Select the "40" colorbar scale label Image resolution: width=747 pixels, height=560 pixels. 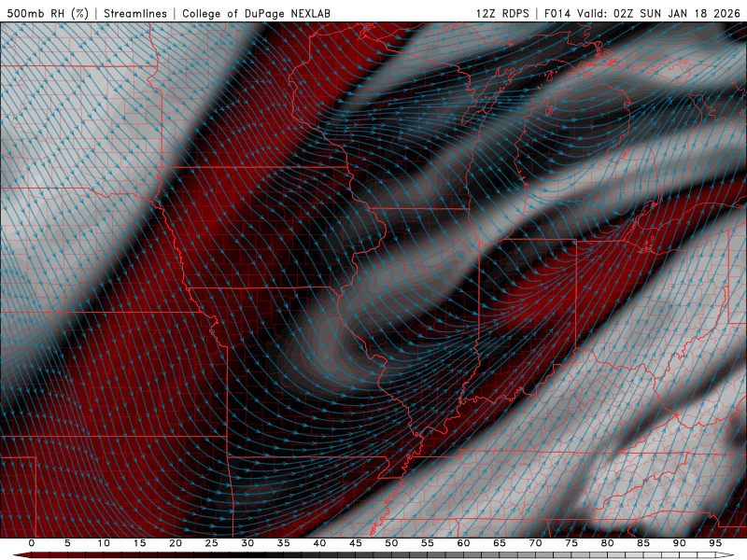pos(319,543)
